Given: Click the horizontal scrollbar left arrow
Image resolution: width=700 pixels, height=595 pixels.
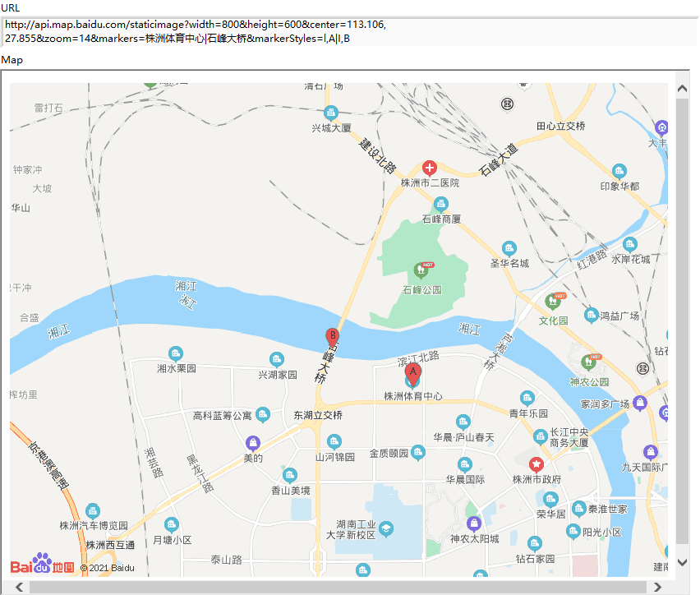Looking at the screenshot, I should pyautogui.click(x=19, y=587).
